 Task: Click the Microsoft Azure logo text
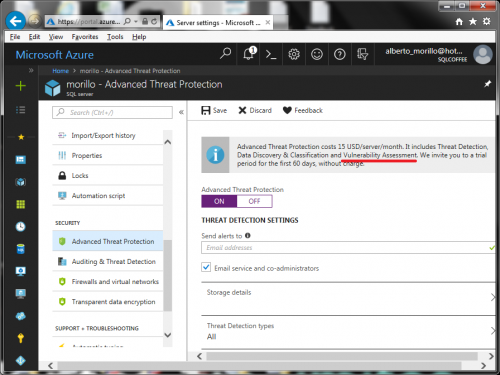pos(55,55)
